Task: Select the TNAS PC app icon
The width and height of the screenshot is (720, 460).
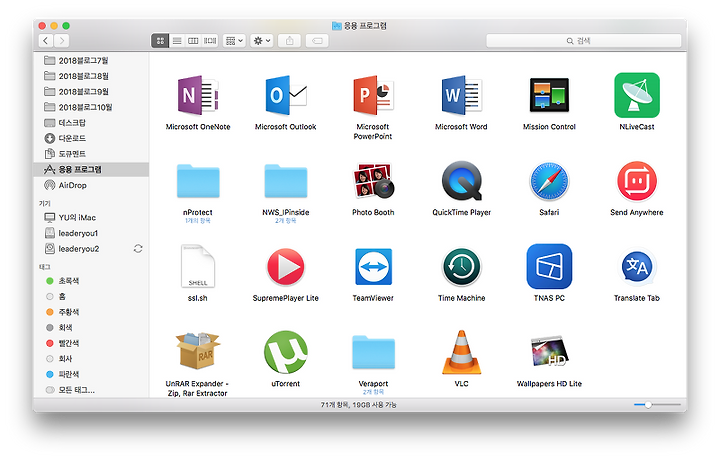Action: (x=549, y=266)
